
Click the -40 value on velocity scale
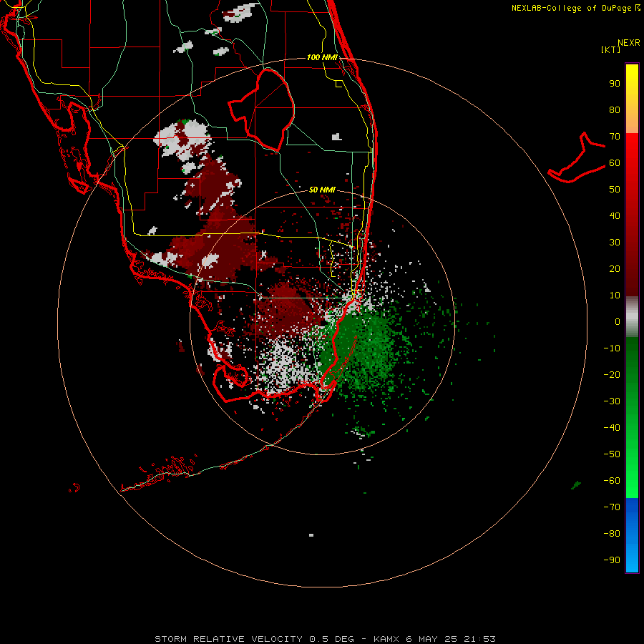tap(612, 428)
